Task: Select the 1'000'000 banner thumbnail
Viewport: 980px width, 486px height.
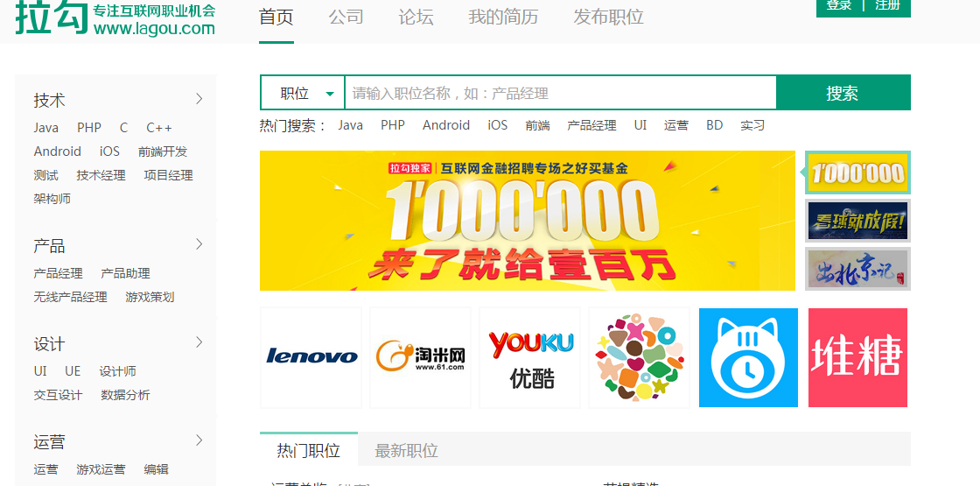Action: (857, 173)
